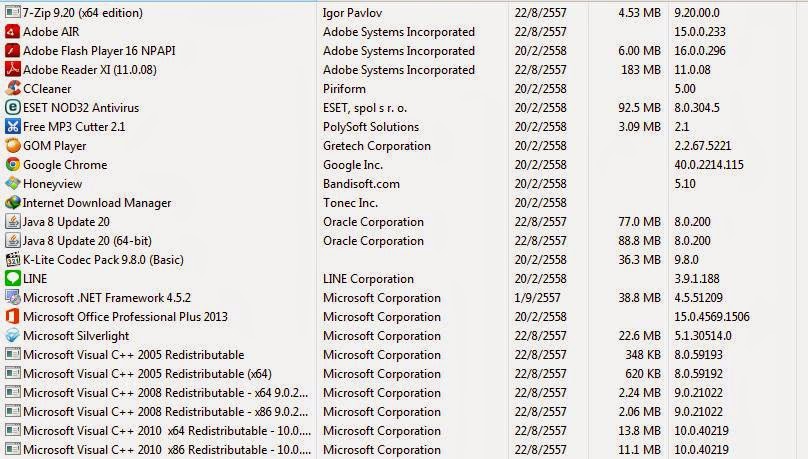
Task: Select Microsoft Visual C++ 2005 Redistributable (x64)
Action: tap(147, 374)
